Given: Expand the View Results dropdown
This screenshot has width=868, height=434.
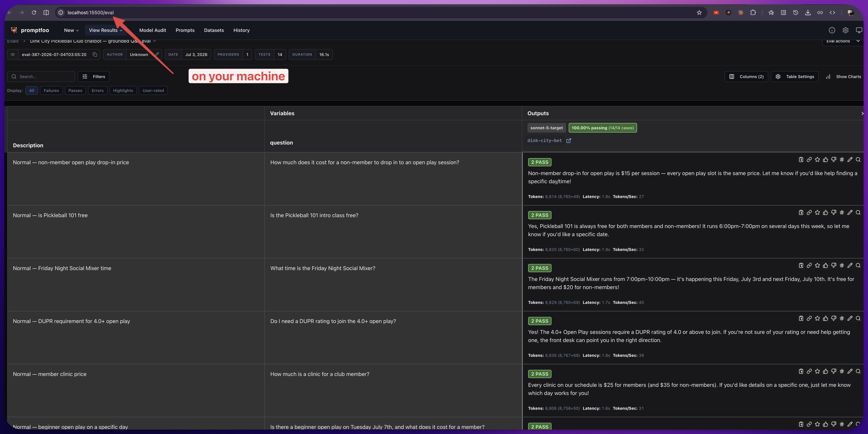Looking at the screenshot, I should [105, 30].
